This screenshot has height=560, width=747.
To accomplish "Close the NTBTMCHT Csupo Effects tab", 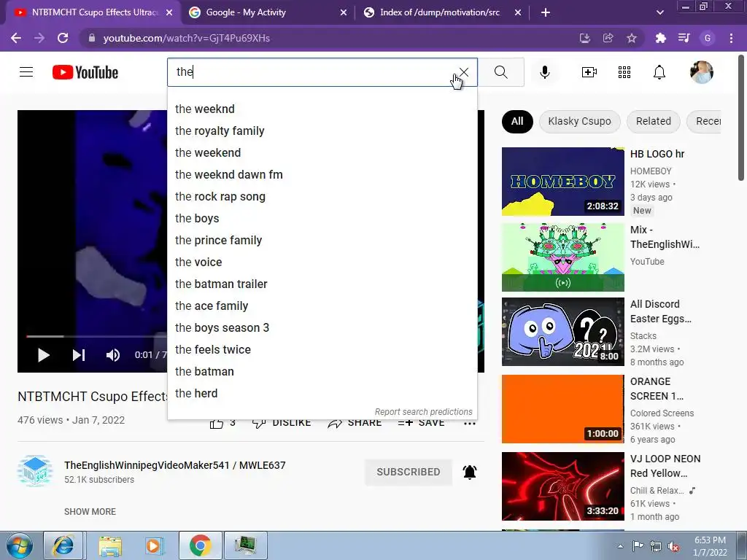I will point(169,12).
